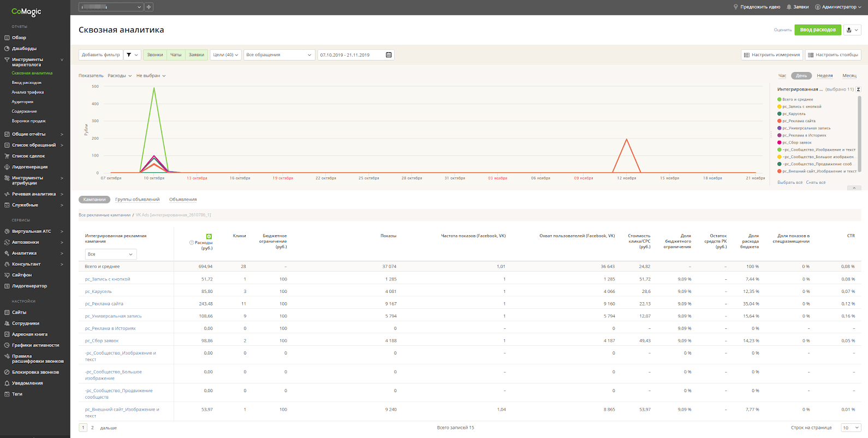Open Блокировка звонков settings
Image resolution: width=868 pixels, height=438 pixels.
click(35, 372)
